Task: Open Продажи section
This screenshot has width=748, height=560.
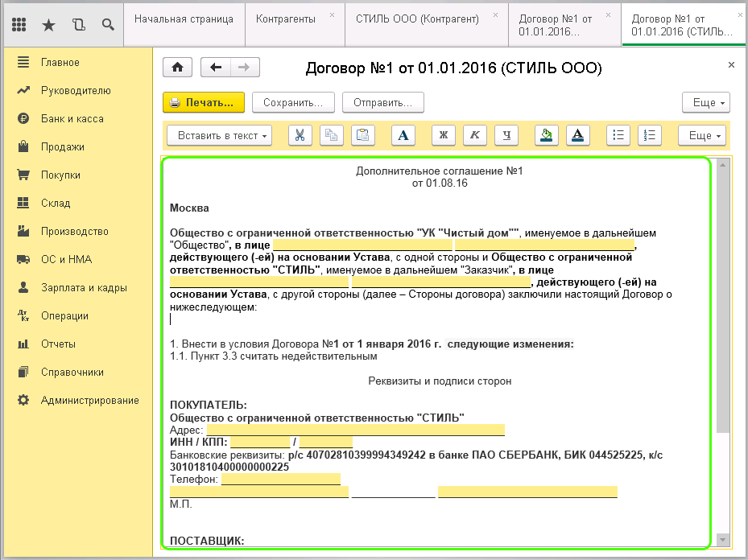Action: click(x=63, y=146)
